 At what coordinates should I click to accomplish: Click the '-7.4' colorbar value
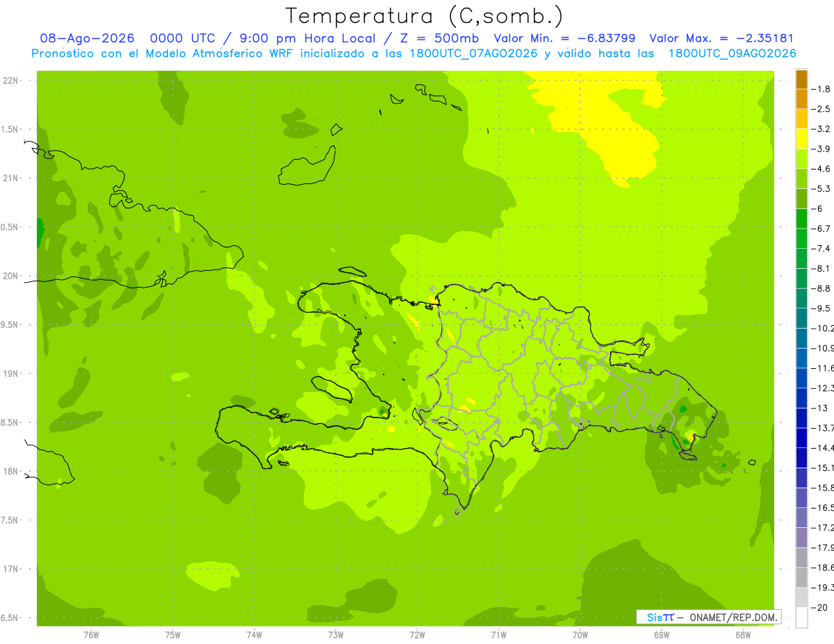coord(821,249)
